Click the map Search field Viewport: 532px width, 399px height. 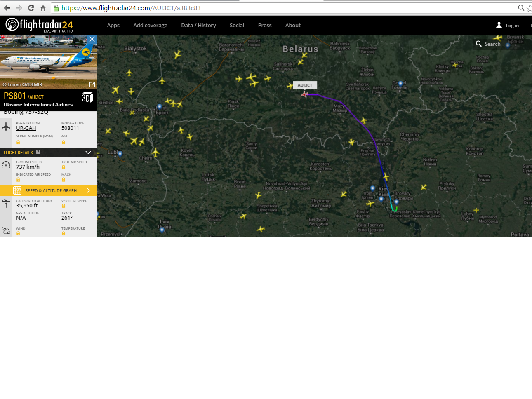492,44
